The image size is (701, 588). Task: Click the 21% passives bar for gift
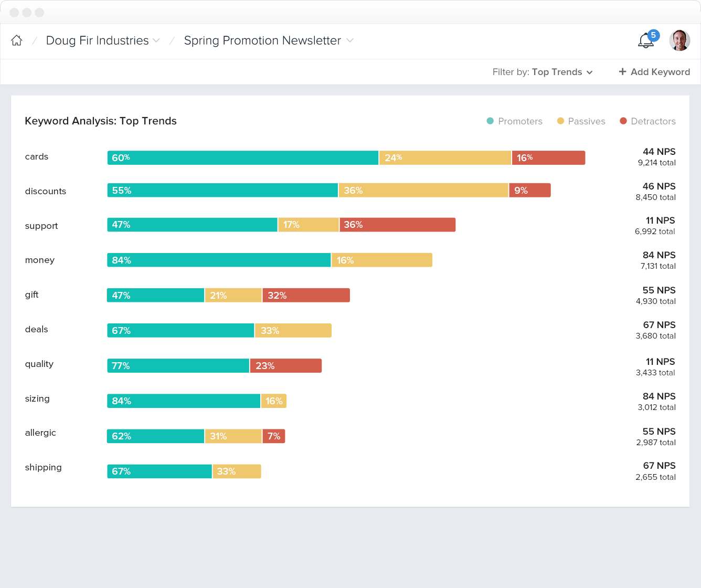tap(233, 296)
